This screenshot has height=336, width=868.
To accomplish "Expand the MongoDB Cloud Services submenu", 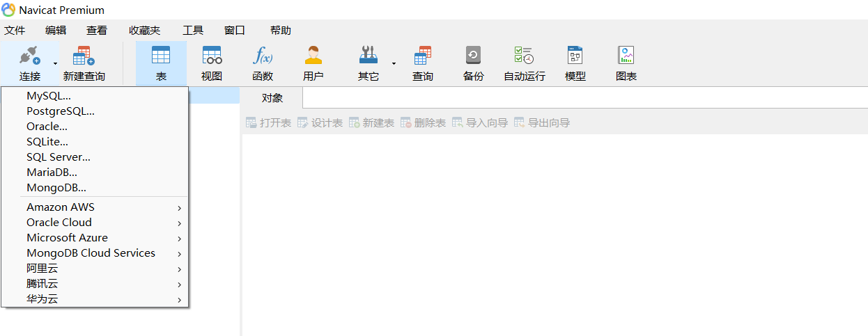I will point(95,253).
